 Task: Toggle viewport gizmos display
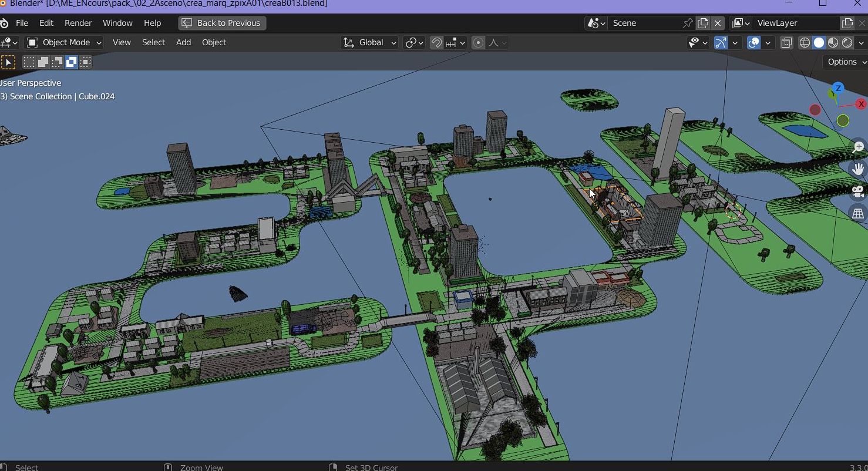click(x=721, y=42)
